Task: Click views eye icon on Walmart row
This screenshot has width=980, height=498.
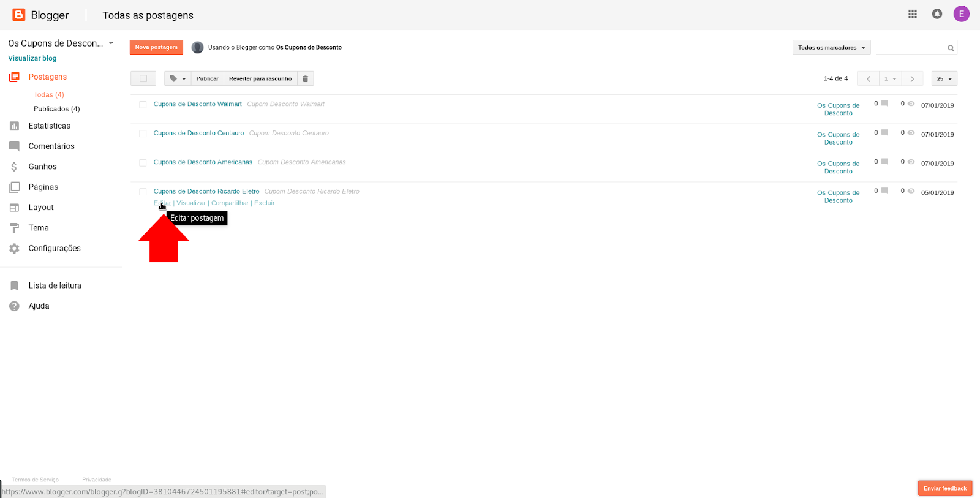Action: tap(911, 104)
